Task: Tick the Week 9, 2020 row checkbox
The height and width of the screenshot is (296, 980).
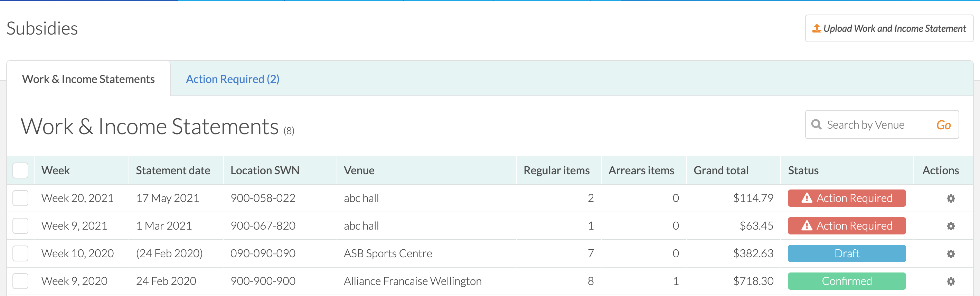Action: pyautogui.click(x=20, y=281)
